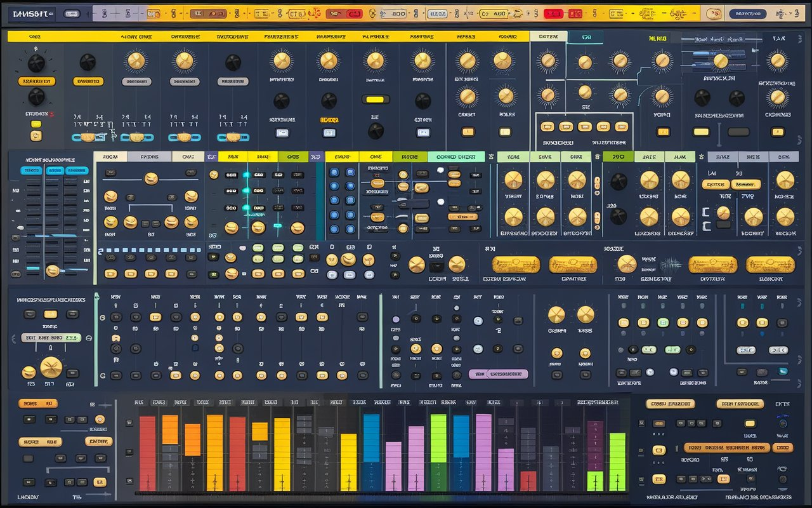Image resolution: width=812 pixels, height=508 pixels.
Task: Click the lime green bar at the mixer's far right
Action: tap(617, 462)
